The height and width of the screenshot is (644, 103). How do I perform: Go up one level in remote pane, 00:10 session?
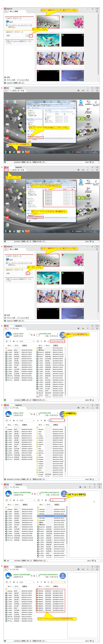point(41,420)
